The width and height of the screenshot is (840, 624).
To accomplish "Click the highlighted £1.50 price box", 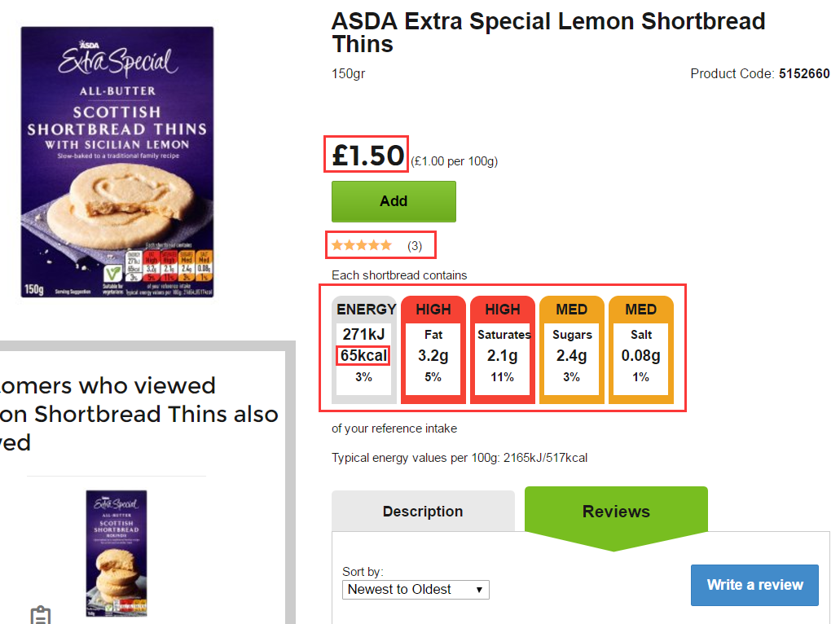I will coord(366,154).
